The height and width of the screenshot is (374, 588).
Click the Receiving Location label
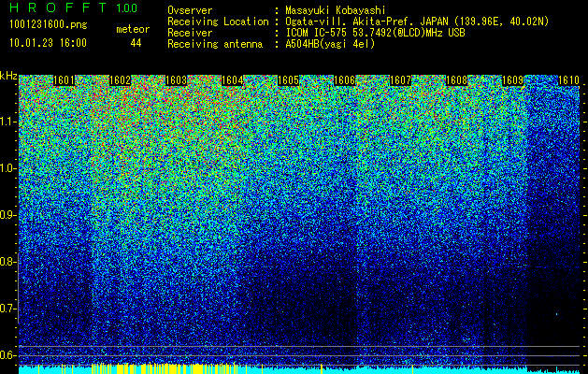(218, 22)
